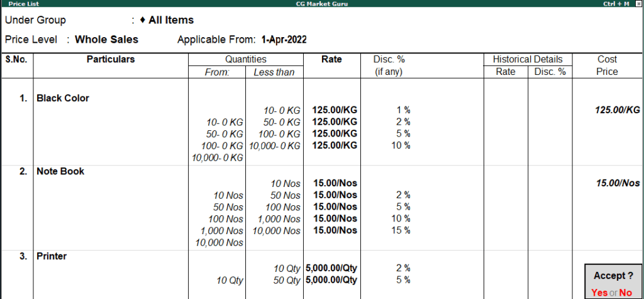Screen dimensions: 644x299
Task: Click Note Book from 10,000 Nos quantity
Action: (219, 242)
